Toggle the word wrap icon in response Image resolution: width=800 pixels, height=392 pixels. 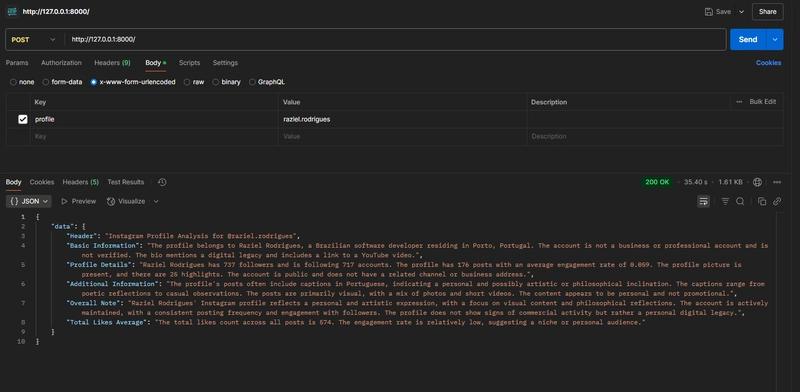(x=704, y=202)
